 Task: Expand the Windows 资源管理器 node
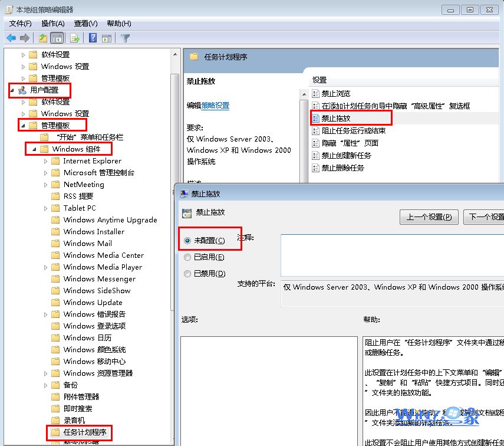[45, 373]
